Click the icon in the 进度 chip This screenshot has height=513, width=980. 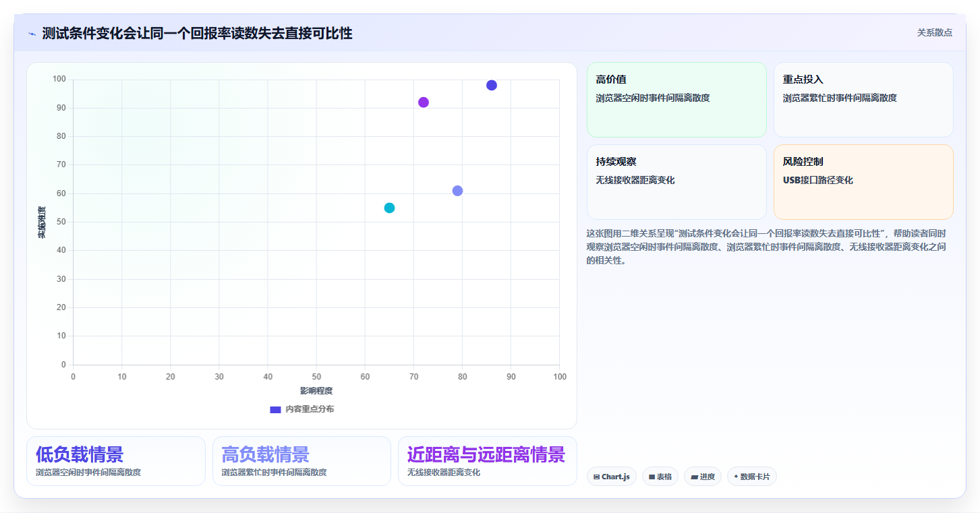pos(694,477)
